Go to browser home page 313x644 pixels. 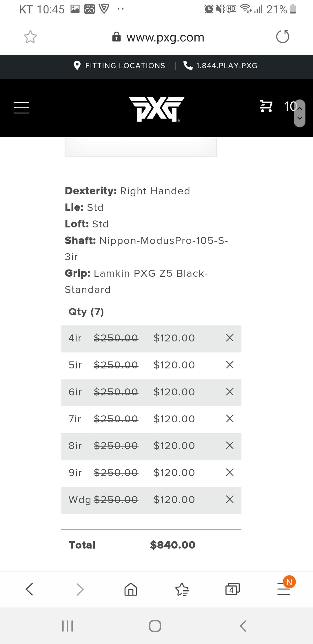(x=131, y=589)
